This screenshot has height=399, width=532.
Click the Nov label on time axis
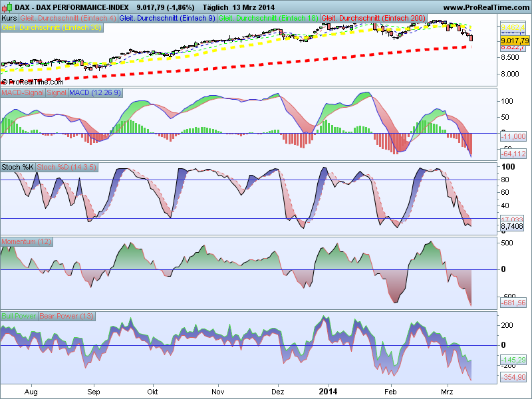pos(218,392)
